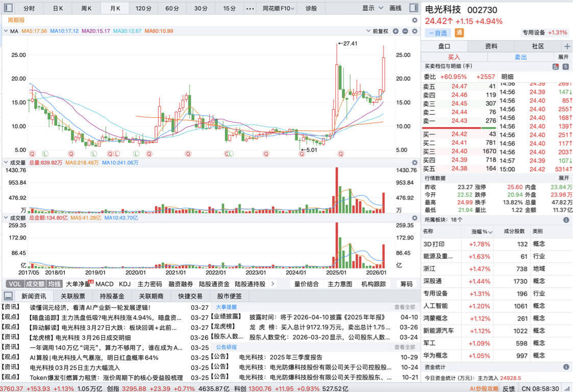Open 成交额 turnover panel settings gear

click(414, 217)
